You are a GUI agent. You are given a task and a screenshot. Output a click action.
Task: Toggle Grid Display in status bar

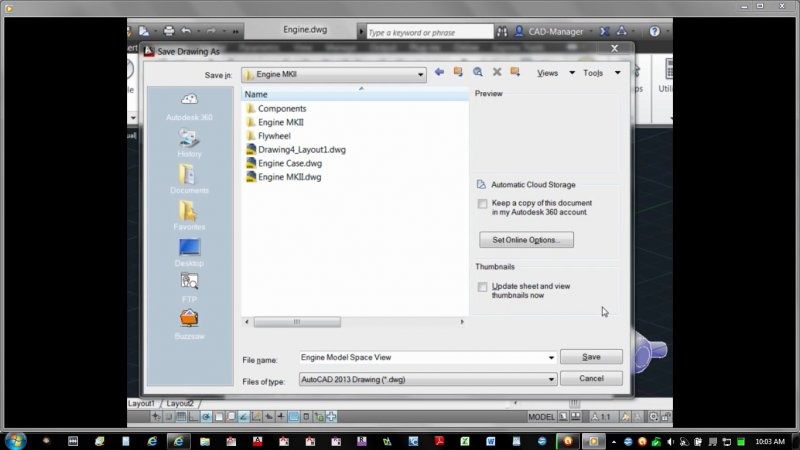coord(181,417)
